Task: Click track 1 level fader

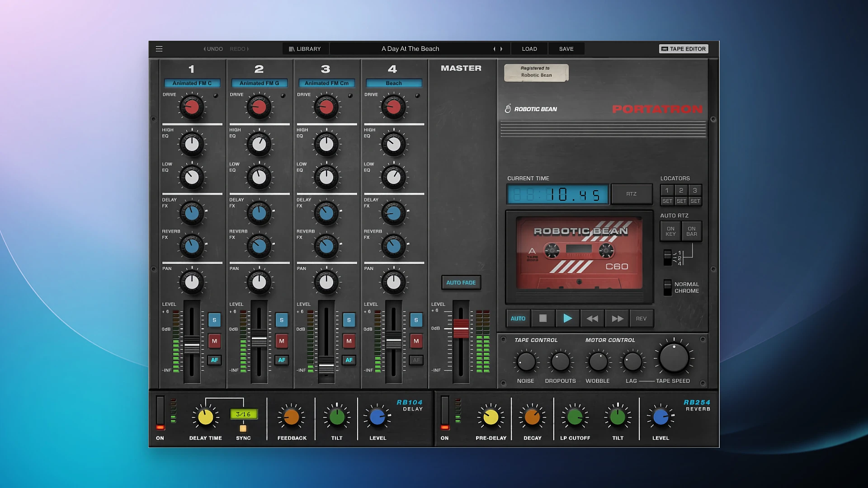Action: (x=192, y=345)
